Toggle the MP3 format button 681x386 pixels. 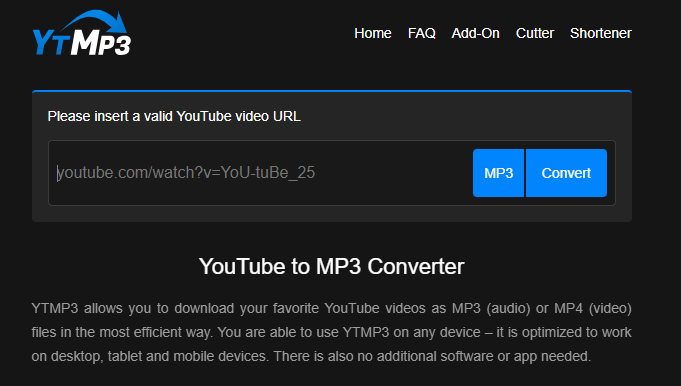pyautogui.click(x=499, y=173)
